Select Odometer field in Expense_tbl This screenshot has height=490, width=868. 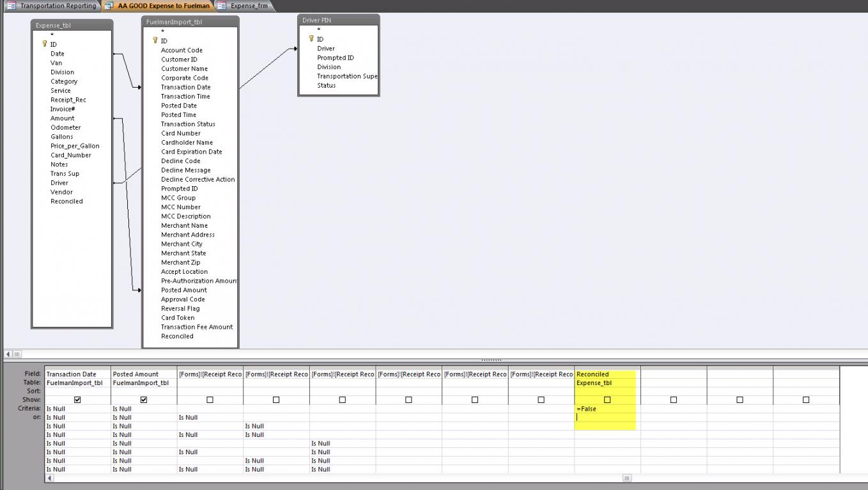pyautogui.click(x=66, y=127)
